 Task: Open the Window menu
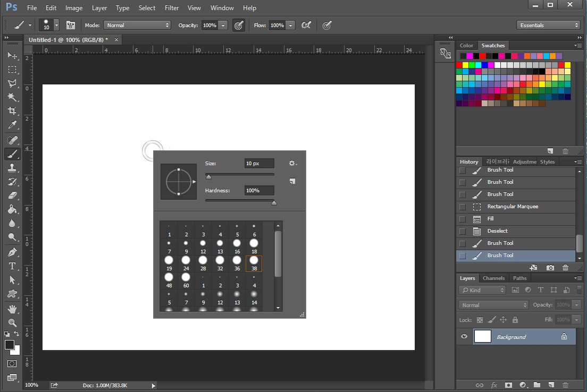tap(222, 8)
